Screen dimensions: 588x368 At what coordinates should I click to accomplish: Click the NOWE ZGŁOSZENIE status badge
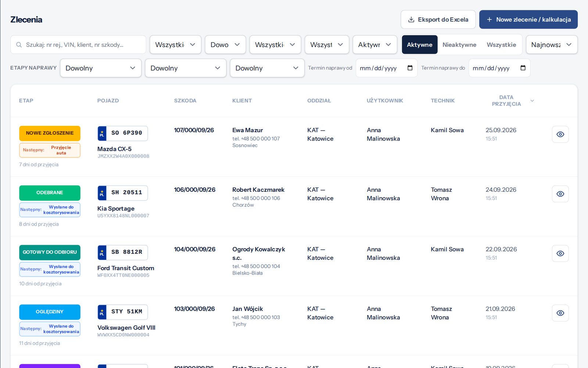tap(50, 133)
